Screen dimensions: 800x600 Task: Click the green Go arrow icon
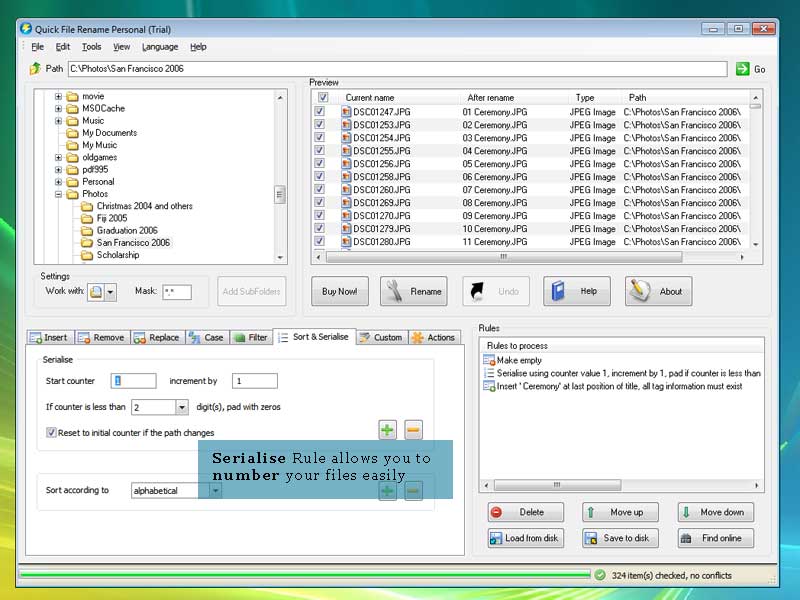click(743, 69)
